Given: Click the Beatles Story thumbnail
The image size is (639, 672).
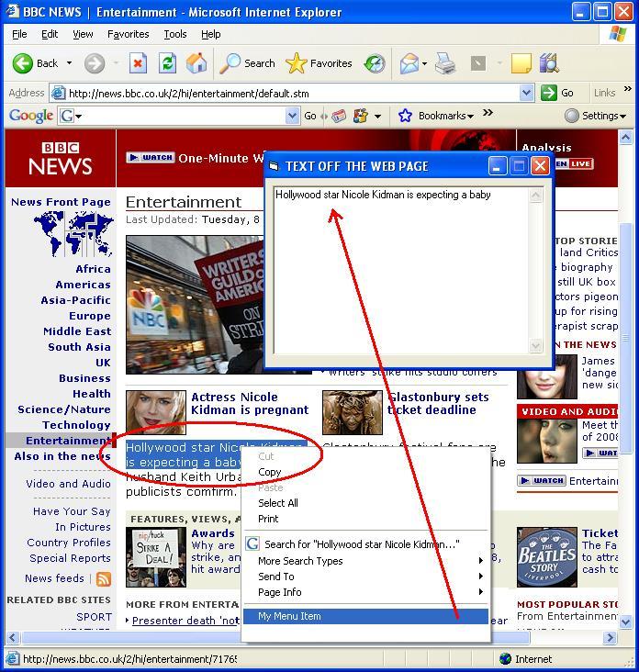Looking at the screenshot, I should 547,557.
